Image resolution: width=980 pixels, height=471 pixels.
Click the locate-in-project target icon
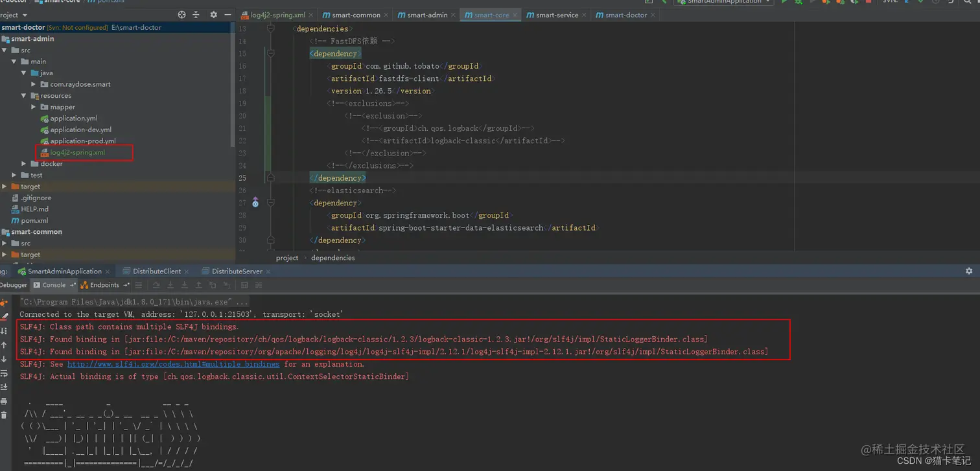tap(181, 14)
